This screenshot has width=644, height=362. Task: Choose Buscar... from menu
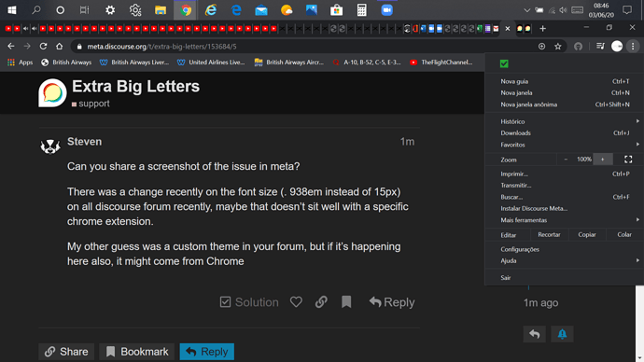coord(565,197)
